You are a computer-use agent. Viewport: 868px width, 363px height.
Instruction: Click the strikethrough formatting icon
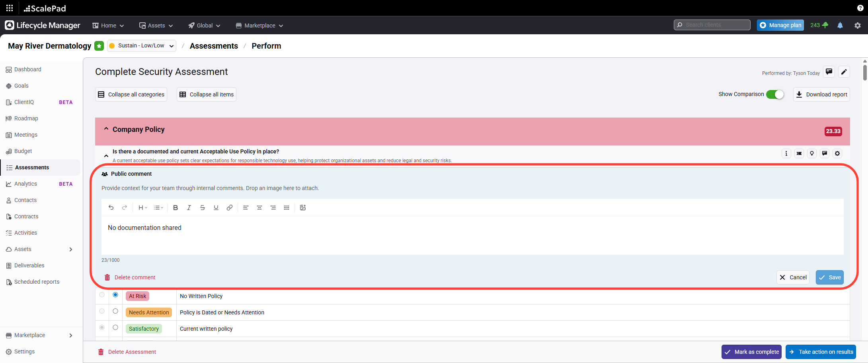click(x=203, y=208)
